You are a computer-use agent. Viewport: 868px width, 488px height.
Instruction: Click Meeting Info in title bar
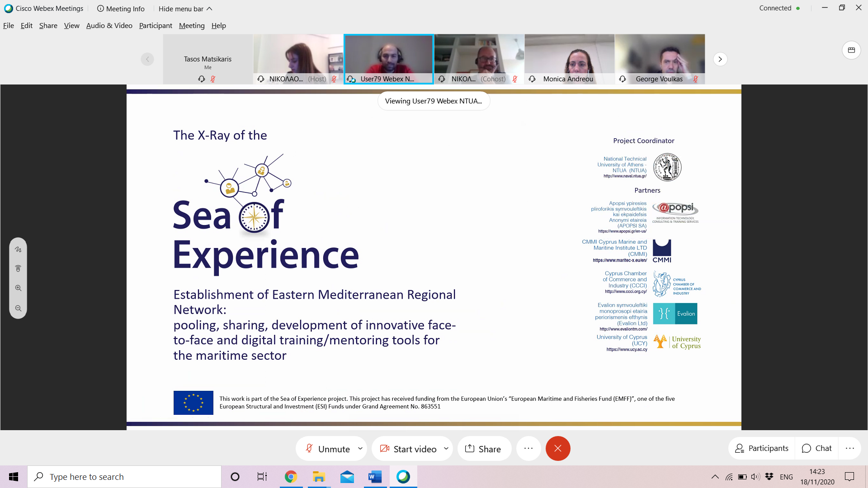[x=121, y=9]
